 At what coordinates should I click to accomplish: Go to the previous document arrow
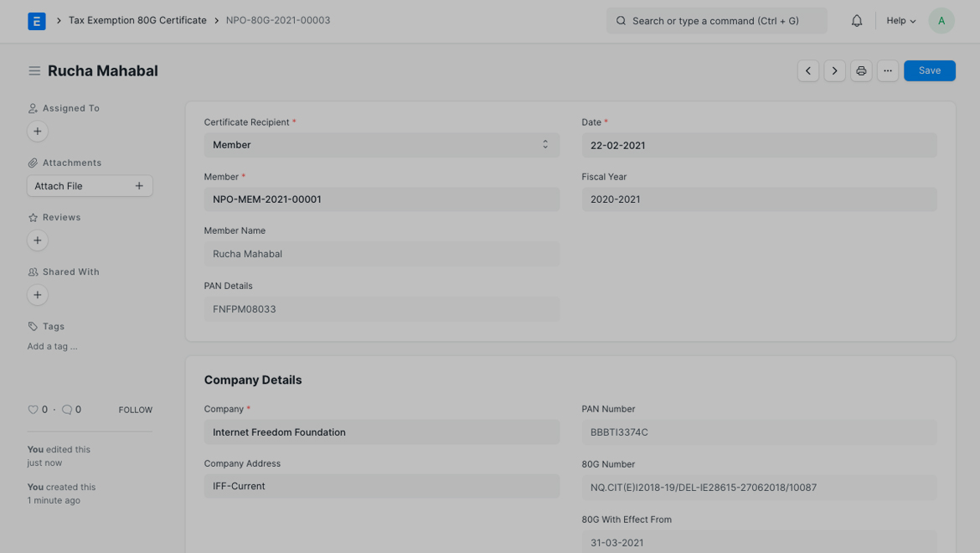click(808, 71)
